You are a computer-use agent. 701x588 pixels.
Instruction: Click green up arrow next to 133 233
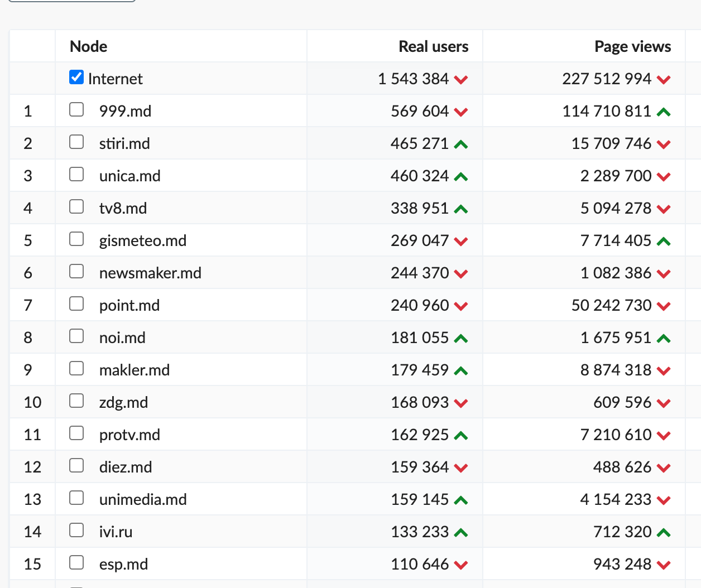[x=461, y=533]
